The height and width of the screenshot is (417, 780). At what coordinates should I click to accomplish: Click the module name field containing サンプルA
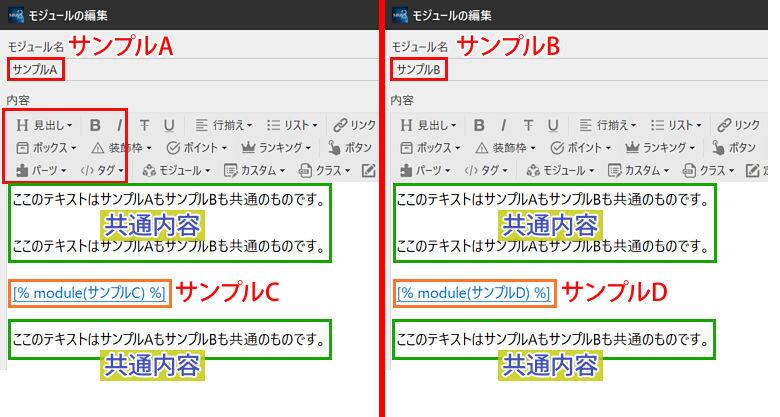(36, 69)
